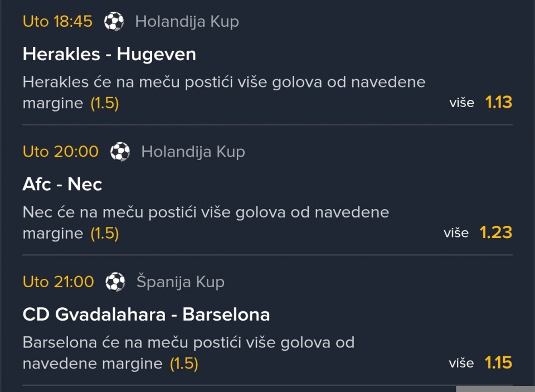Open the CD Gvadalahara - Barselona match
The width and height of the screenshot is (535, 392).
click(146, 314)
